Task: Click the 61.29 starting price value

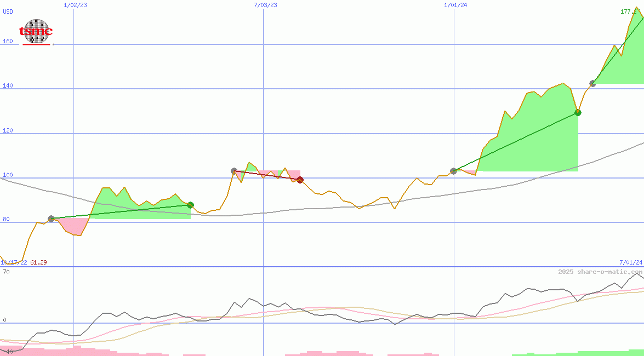Action: (x=38, y=262)
